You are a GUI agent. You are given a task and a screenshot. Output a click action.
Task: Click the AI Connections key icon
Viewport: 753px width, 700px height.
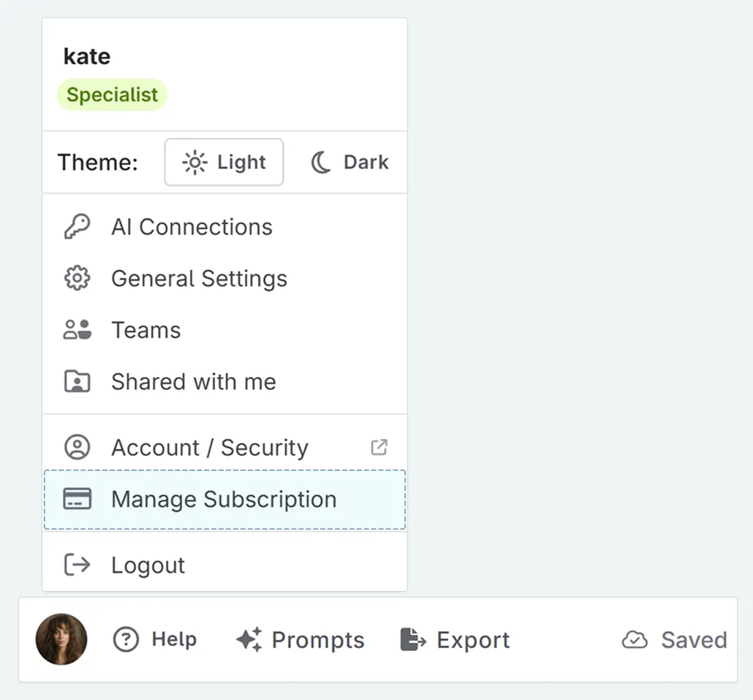pos(77,226)
